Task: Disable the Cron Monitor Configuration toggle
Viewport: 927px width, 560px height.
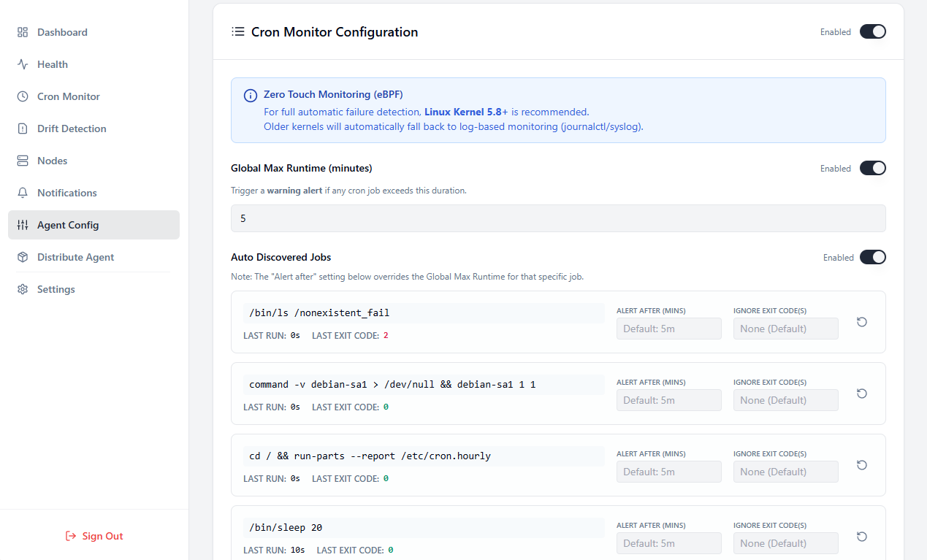Action: [872, 31]
